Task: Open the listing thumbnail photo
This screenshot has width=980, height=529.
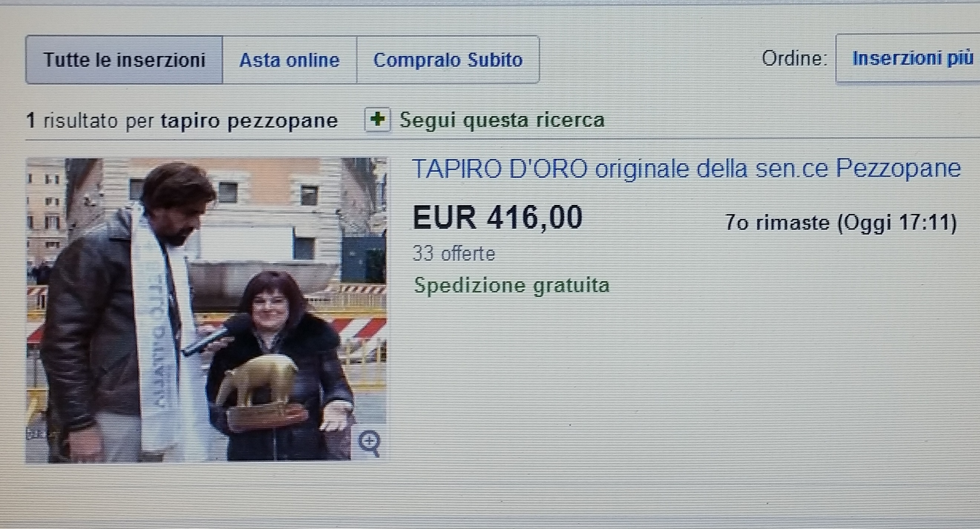Action: click(x=206, y=310)
